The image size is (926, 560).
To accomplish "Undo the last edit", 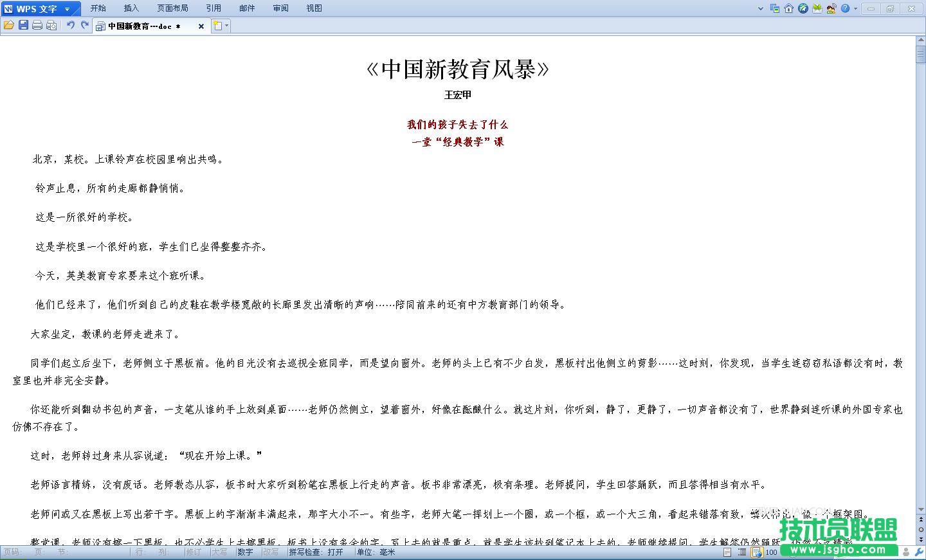I will click(71, 25).
